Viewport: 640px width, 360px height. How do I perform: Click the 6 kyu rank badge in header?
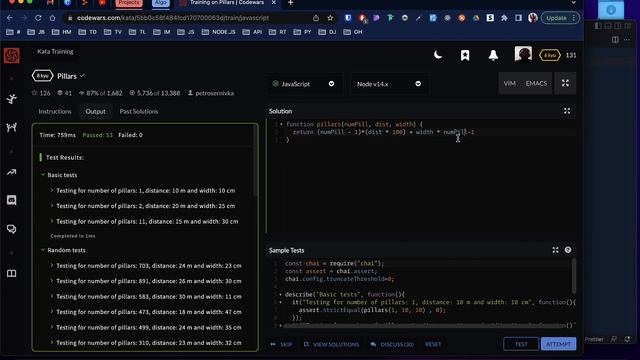549,55
